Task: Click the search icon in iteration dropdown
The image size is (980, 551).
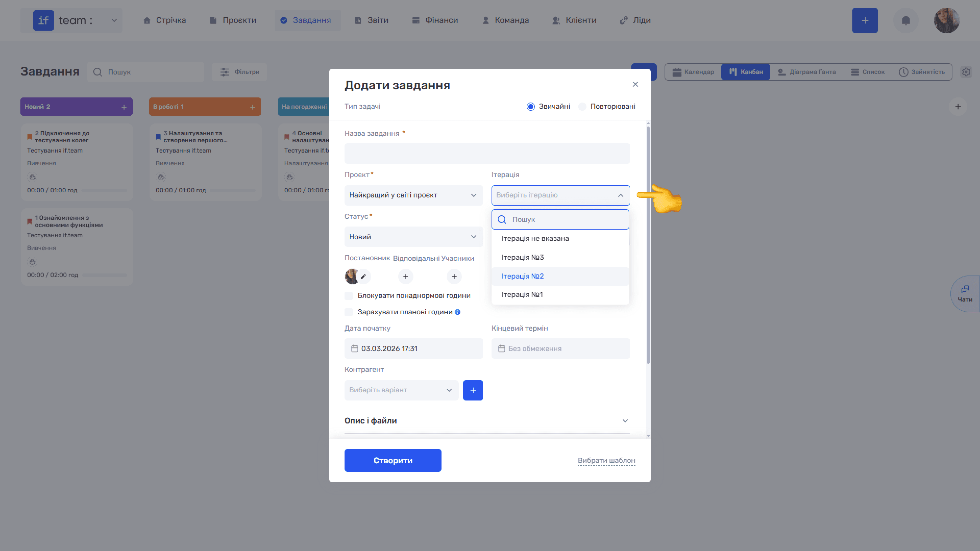Action: pos(502,219)
